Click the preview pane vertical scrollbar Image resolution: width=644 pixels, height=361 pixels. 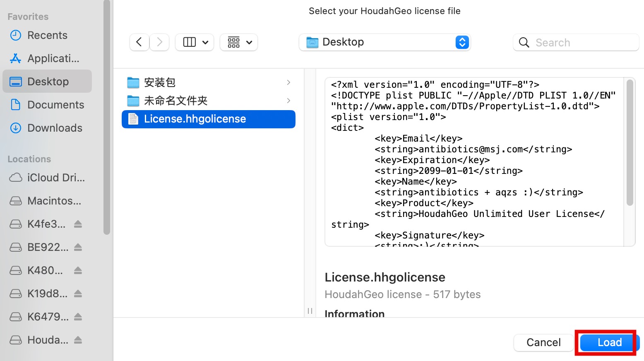click(630, 143)
